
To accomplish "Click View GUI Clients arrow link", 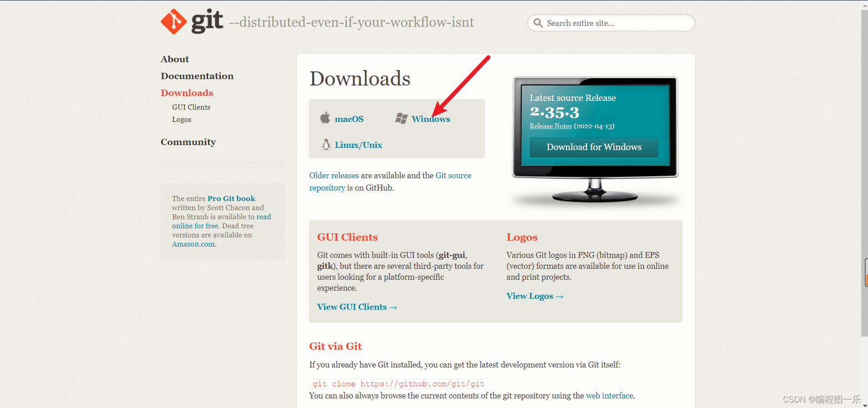I will tap(357, 307).
